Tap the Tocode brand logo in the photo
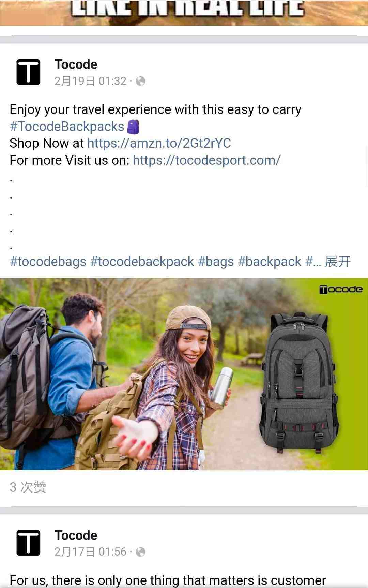This screenshot has width=368, height=588. pos(341,290)
